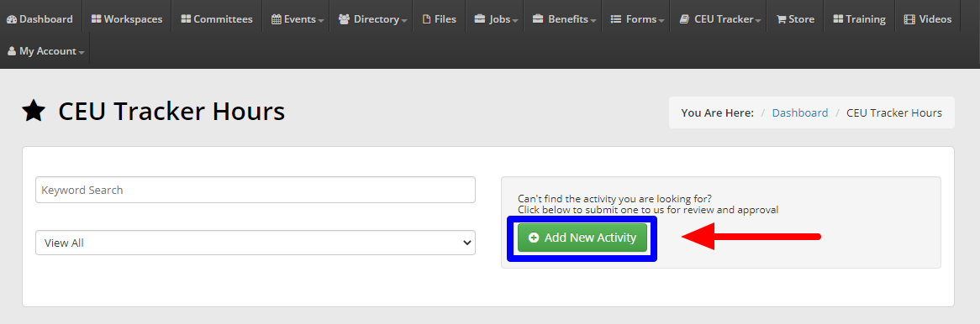Image resolution: width=980 pixels, height=324 pixels.
Task: Click the plus icon on Add New Activity
Action: [x=534, y=238]
